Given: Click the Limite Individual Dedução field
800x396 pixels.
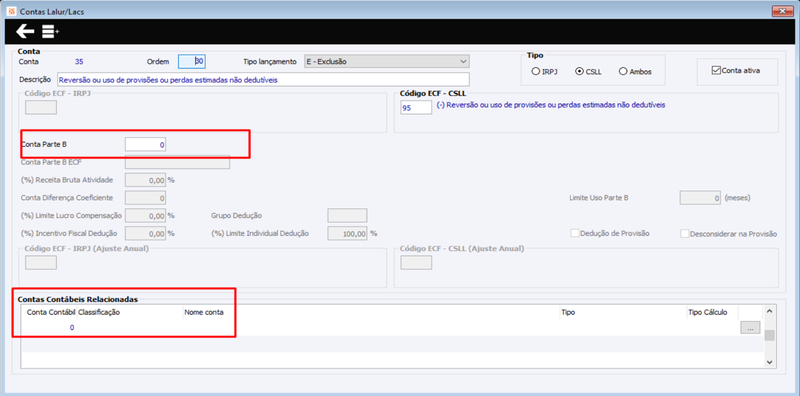Looking at the screenshot, I should point(347,233).
